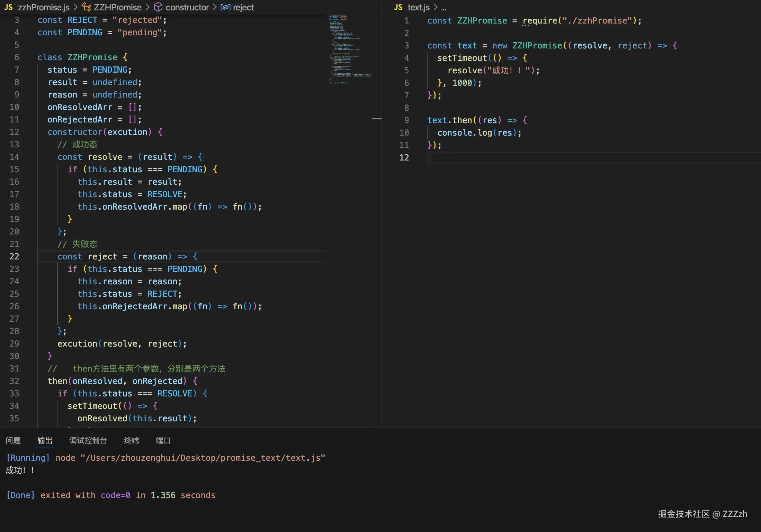Image resolution: width=761 pixels, height=532 pixels.
Task: Click line number 22 in zzhPromise.js gutter
Action: (x=14, y=256)
